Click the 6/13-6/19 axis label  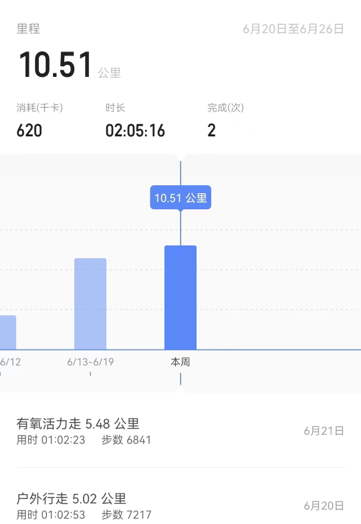90,362
